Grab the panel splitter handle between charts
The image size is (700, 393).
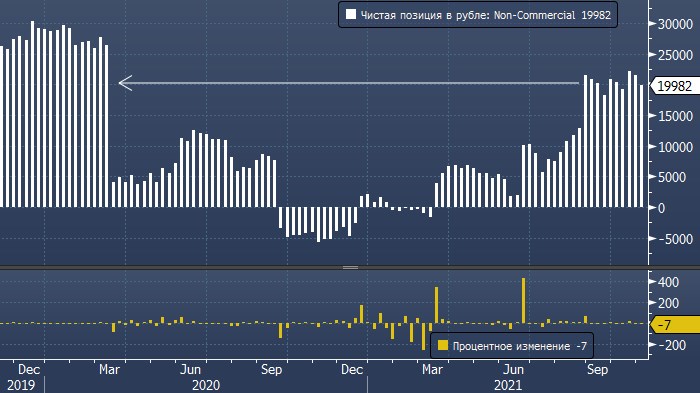350,268
